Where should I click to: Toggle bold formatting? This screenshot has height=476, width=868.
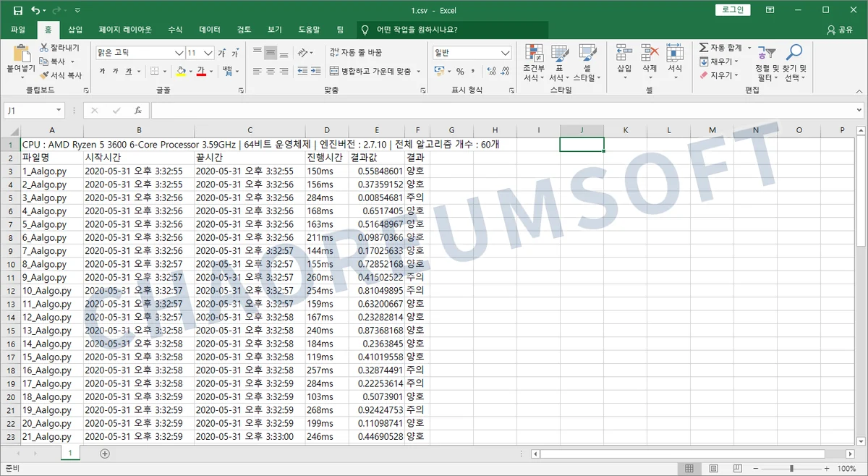click(x=103, y=72)
